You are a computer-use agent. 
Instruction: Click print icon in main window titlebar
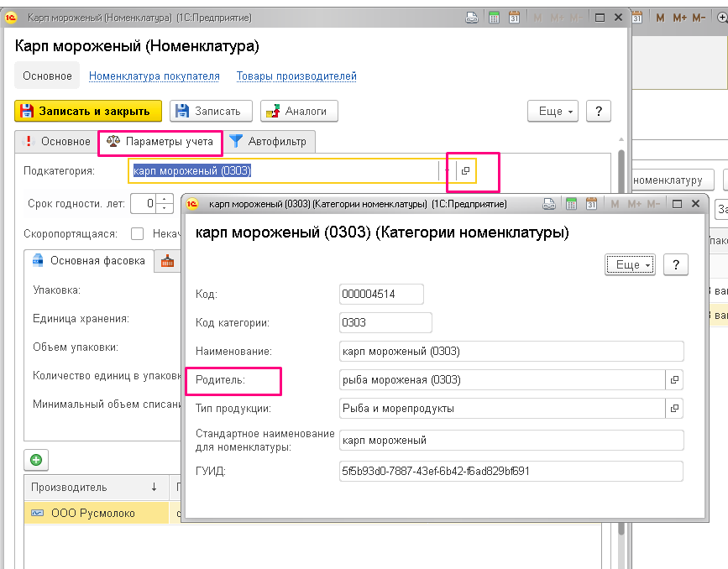tap(472, 18)
